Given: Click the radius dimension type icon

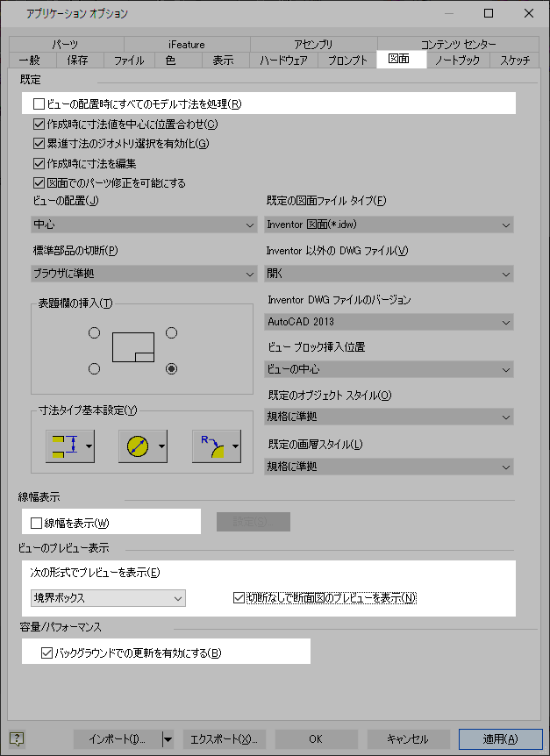Looking at the screenshot, I should pos(212,446).
